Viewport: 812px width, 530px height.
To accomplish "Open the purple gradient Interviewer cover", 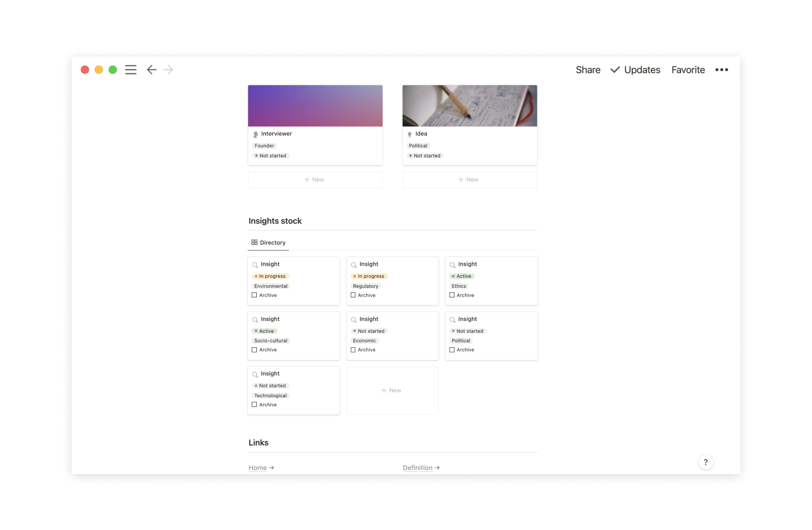I will [315, 106].
